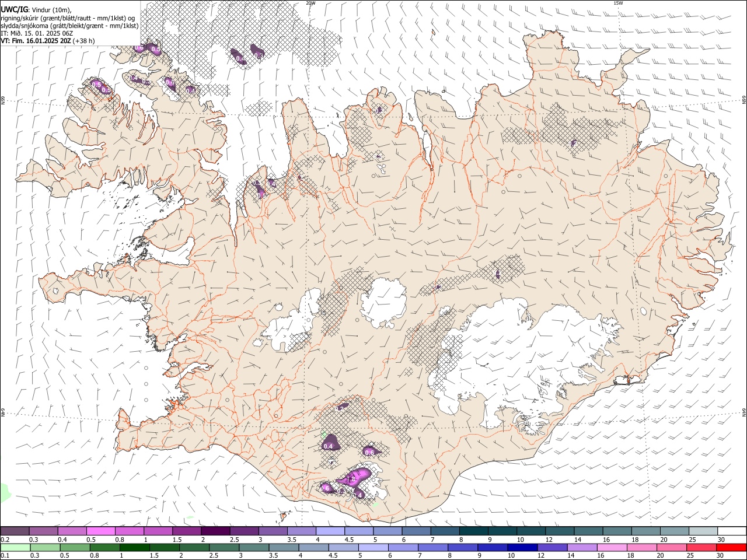The image size is (747, 560).
Task: Click the bright pink swatch above 0.5 in the top legend row
Action: 101,531
